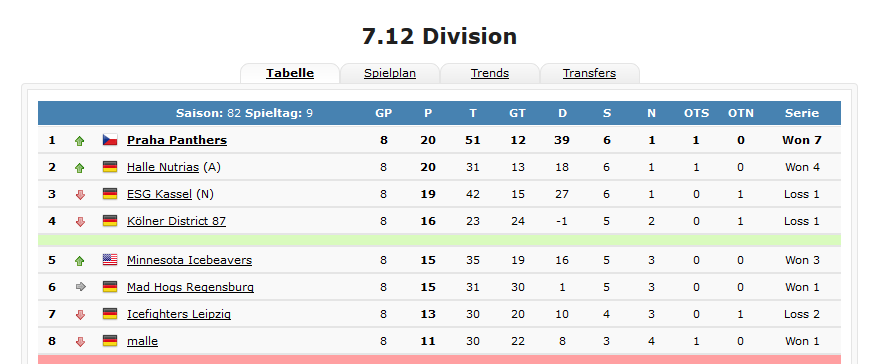Click the German flag next to malle

[x=110, y=341]
